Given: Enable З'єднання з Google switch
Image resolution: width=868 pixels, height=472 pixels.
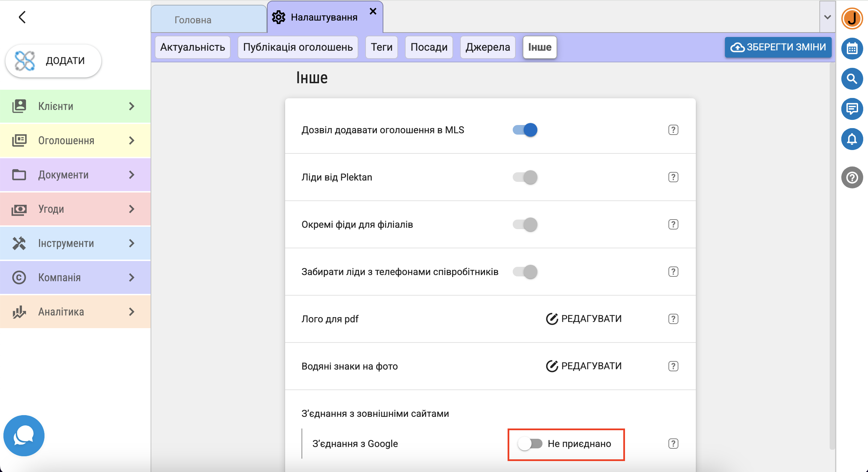Looking at the screenshot, I should point(530,444).
